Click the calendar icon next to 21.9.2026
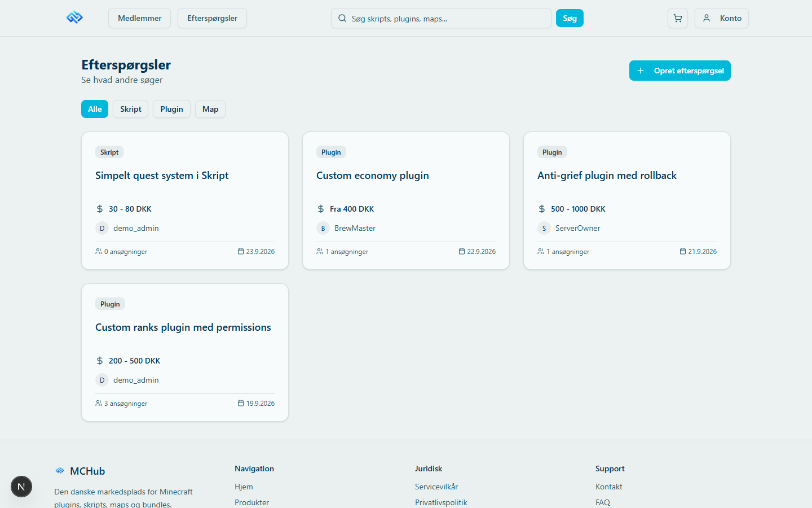The height and width of the screenshot is (508, 812). 683,251
